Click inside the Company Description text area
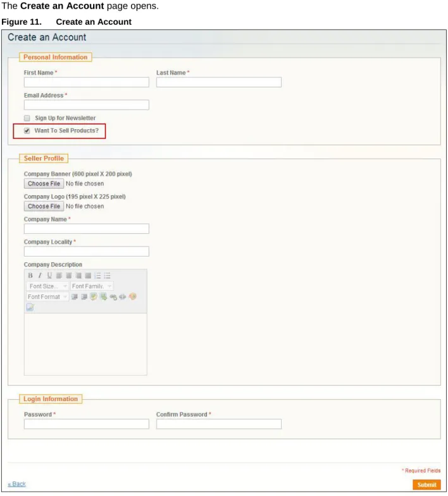The width and height of the screenshot is (448, 496). (x=85, y=344)
